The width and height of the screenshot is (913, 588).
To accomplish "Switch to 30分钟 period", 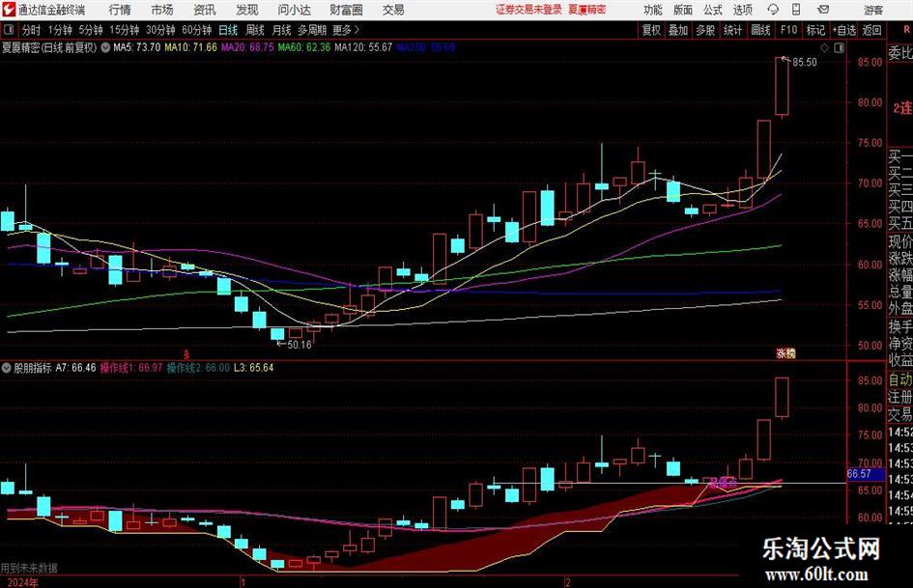I will (160, 30).
